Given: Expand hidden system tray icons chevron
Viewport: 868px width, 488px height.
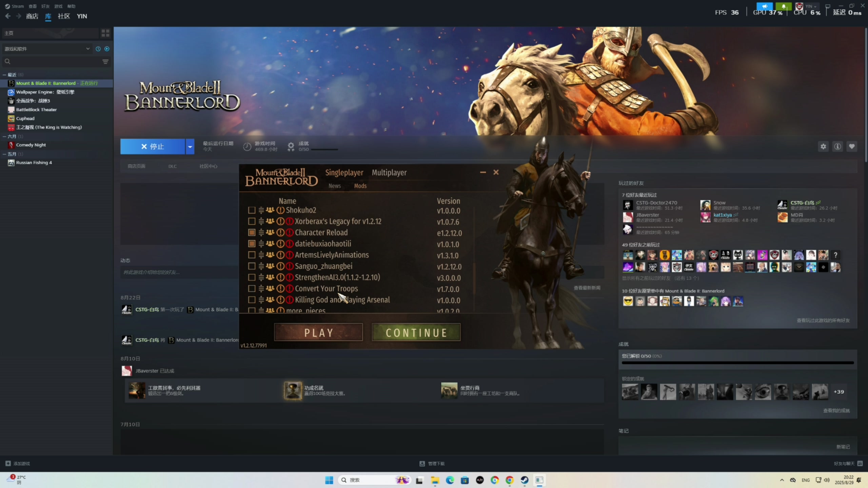Looking at the screenshot, I should [782, 480].
